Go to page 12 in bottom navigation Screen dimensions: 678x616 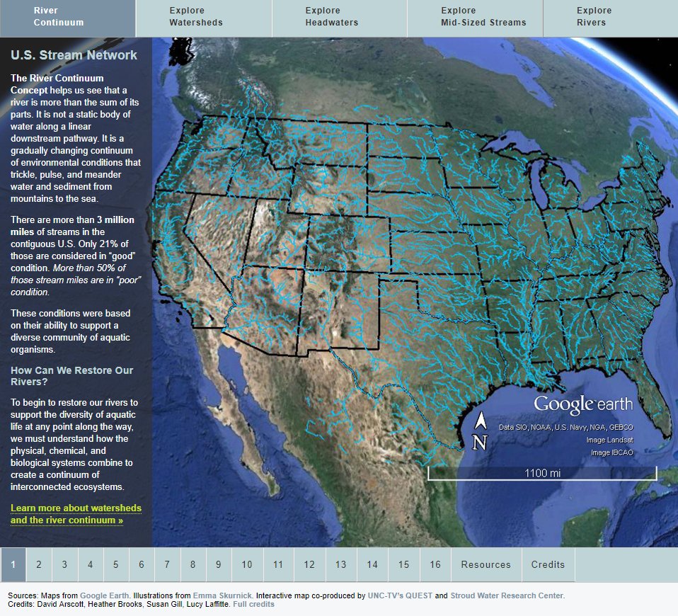click(x=309, y=564)
